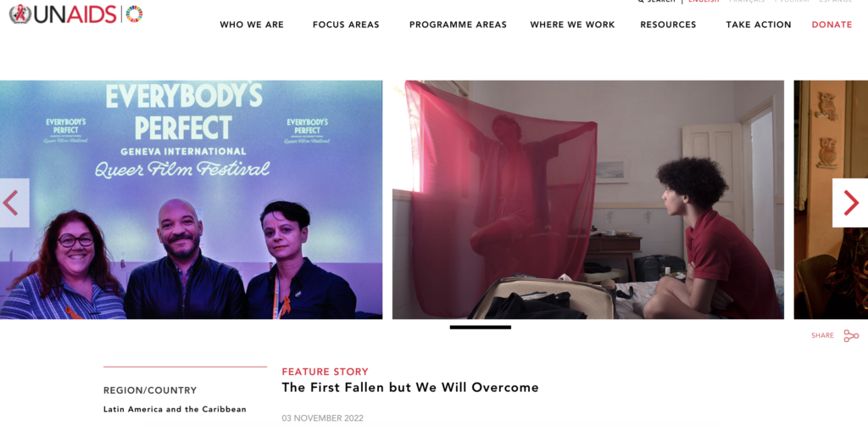
Task: Open Who We Are menu
Action: 251,25
